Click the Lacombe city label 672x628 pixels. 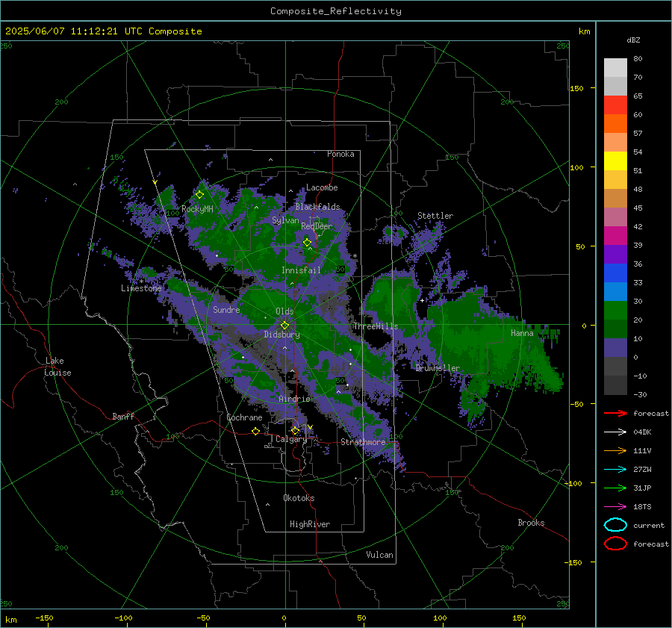(322, 187)
